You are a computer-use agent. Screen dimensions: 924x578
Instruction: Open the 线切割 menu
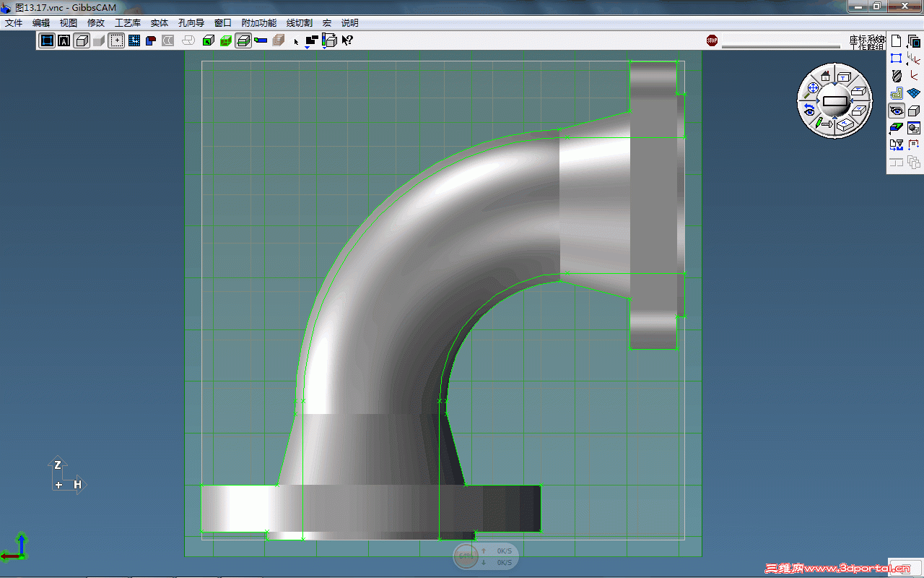coord(300,23)
